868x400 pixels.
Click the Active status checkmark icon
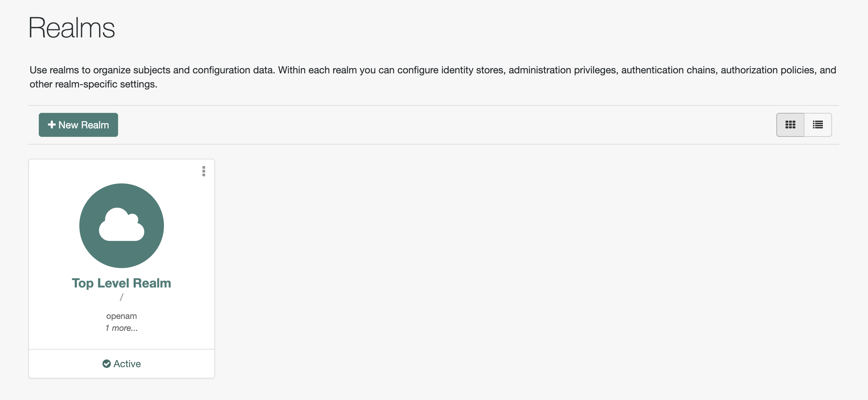[x=108, y=363]
